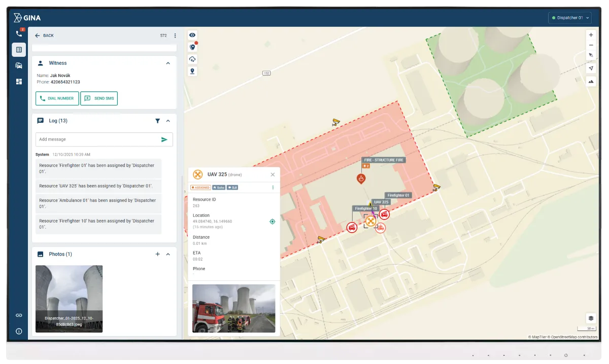Click the layer visibility eye icon on map

point(192,35)
